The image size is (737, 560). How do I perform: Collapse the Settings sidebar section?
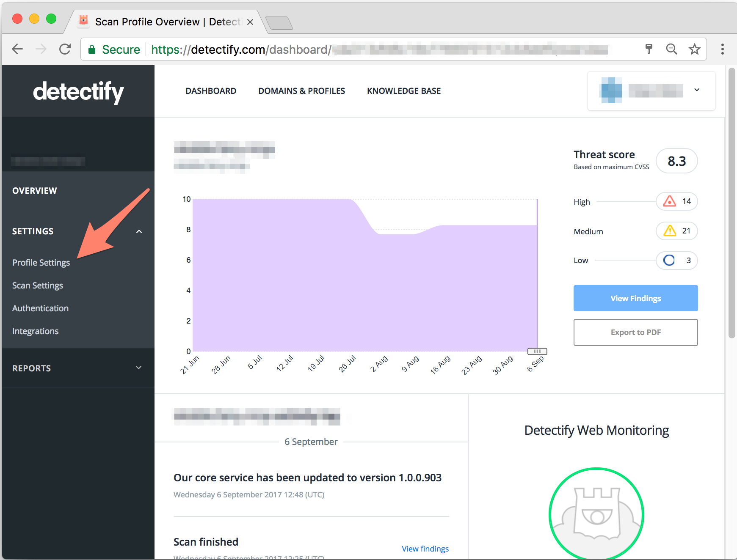click(139, 231)
